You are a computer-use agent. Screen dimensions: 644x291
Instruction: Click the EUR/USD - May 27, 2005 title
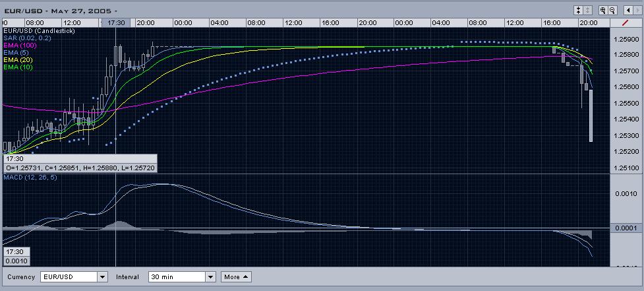[x=61, y=11]
